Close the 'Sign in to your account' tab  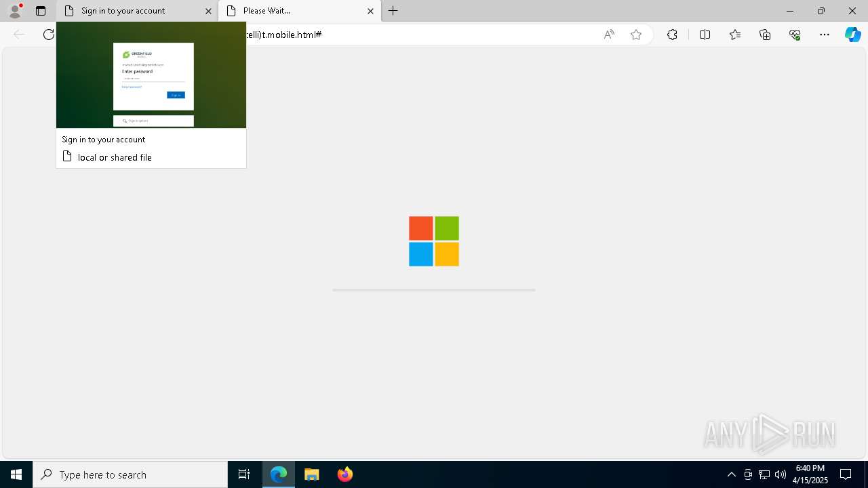[208, 11]
